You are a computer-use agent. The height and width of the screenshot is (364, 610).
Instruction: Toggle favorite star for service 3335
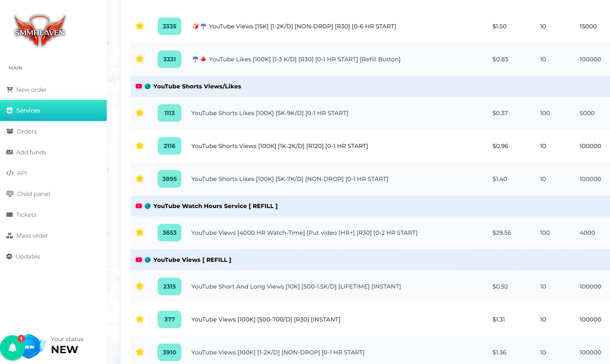[140, 26]
